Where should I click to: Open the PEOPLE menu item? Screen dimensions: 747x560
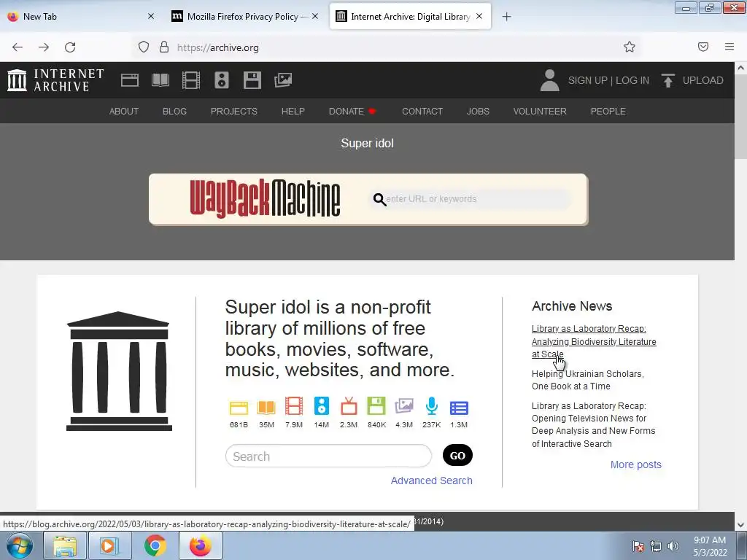608,111
